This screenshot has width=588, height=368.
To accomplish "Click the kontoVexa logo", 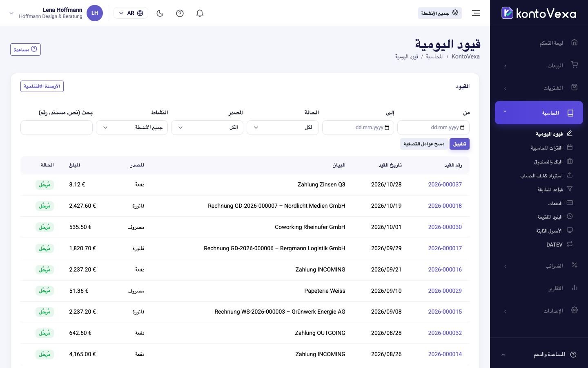I will [539, 13].
